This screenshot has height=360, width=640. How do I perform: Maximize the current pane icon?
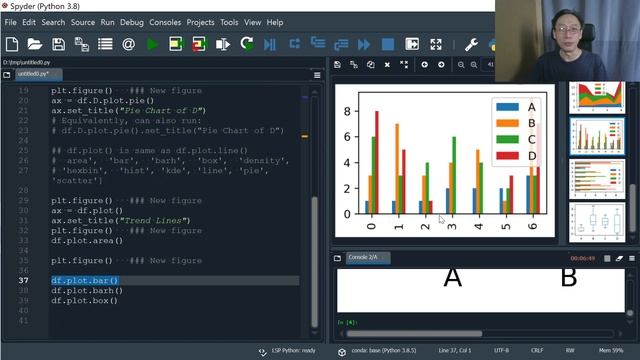point(412,44)
